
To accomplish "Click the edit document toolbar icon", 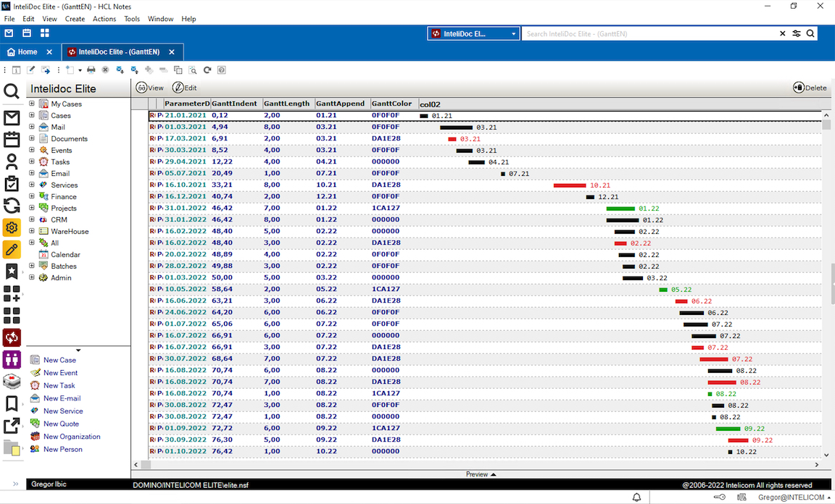I will 31,70.
